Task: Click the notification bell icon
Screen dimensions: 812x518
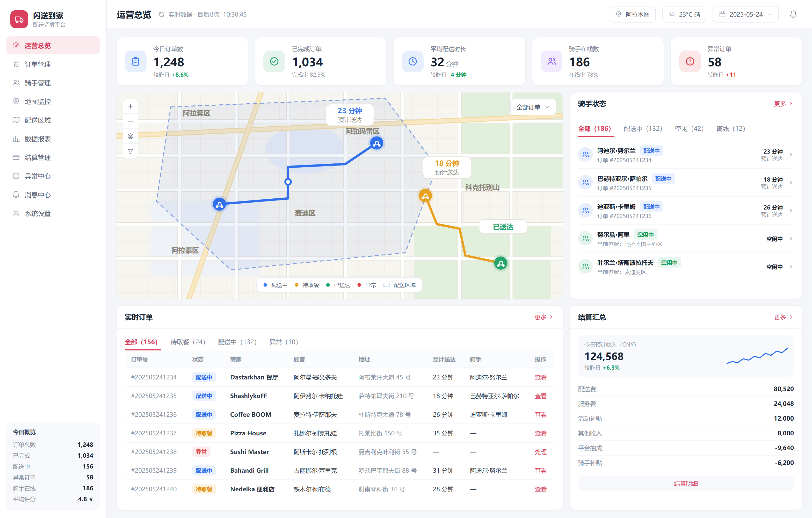Action: (793, 14)
